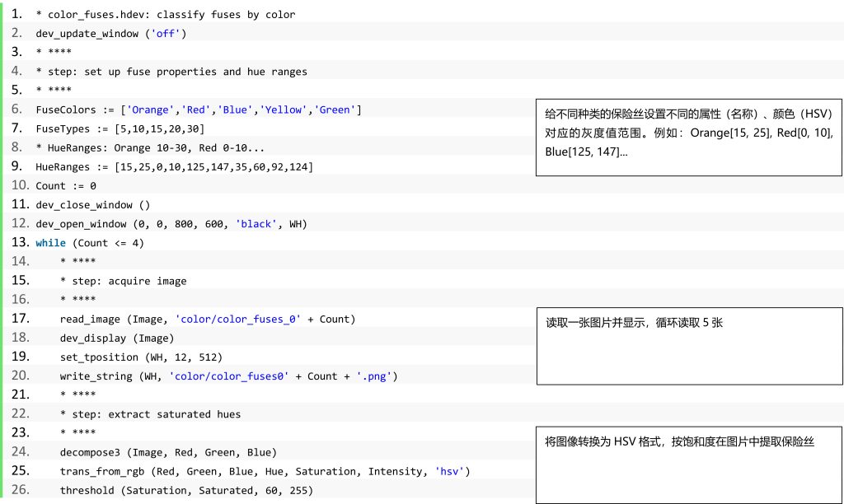Click the 'black' string in dev_open_window
844x504 pixels.
point(256,224)
